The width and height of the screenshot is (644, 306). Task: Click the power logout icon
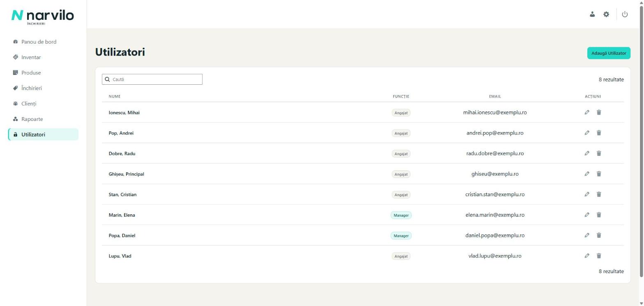click(625, 14)
